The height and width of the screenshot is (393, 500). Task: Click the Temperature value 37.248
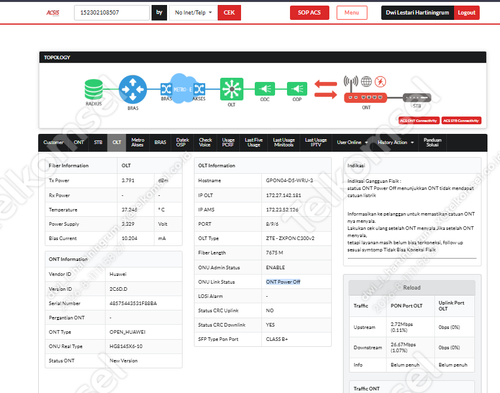click(x=129, y=210)
